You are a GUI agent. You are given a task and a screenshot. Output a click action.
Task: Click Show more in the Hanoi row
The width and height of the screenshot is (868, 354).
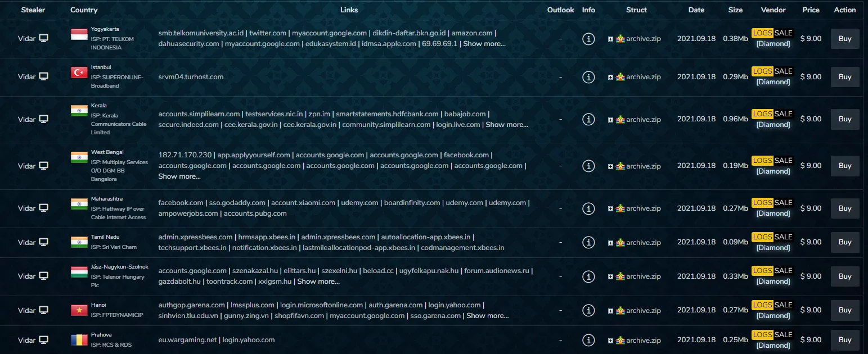click(x=487, y=316)
